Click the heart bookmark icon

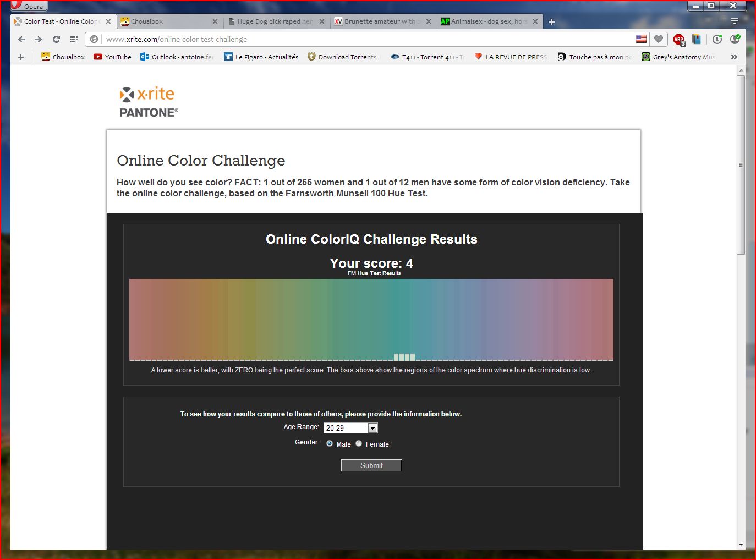[x=658, y=39]
